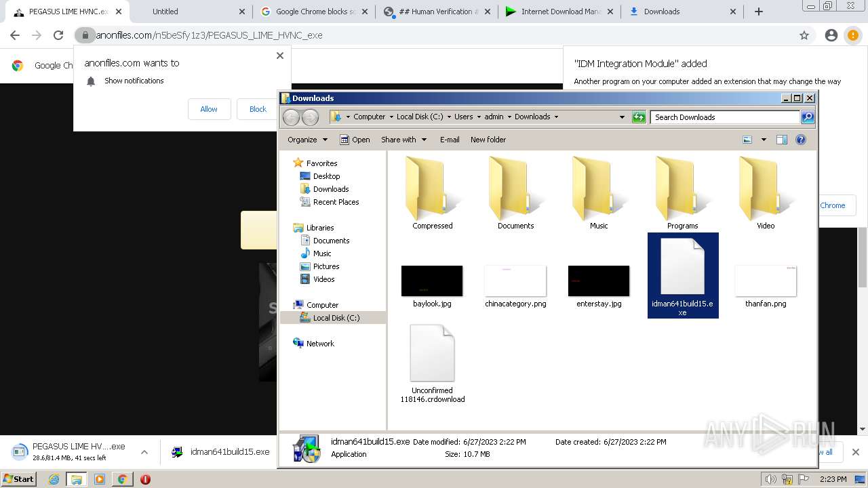Select the Programs folder
The height and width of the screenshot is (488, 868).
[x=682, y=193]
